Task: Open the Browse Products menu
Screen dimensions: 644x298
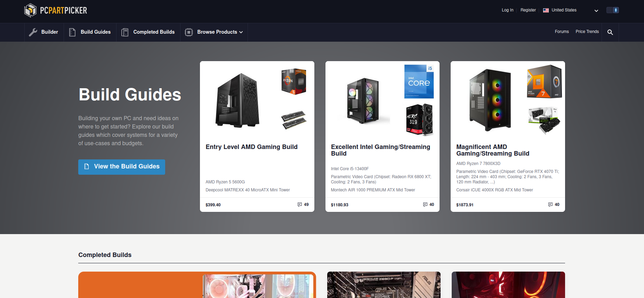Action: pyautogui.click(x=214, y=32)
